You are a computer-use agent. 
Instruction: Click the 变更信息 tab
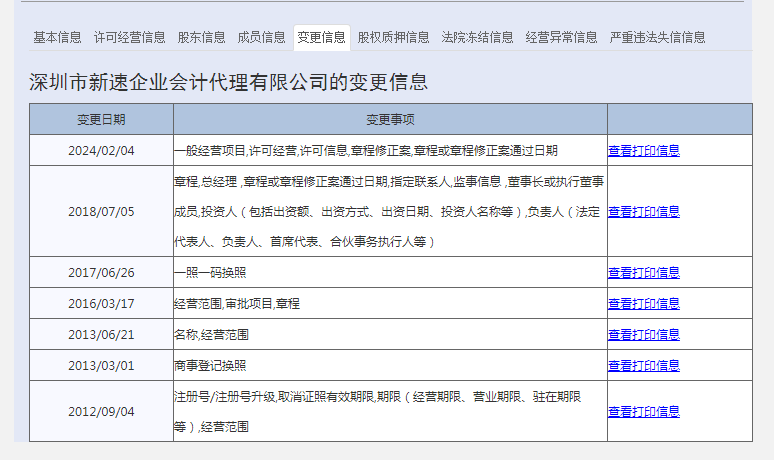(322, 37)
